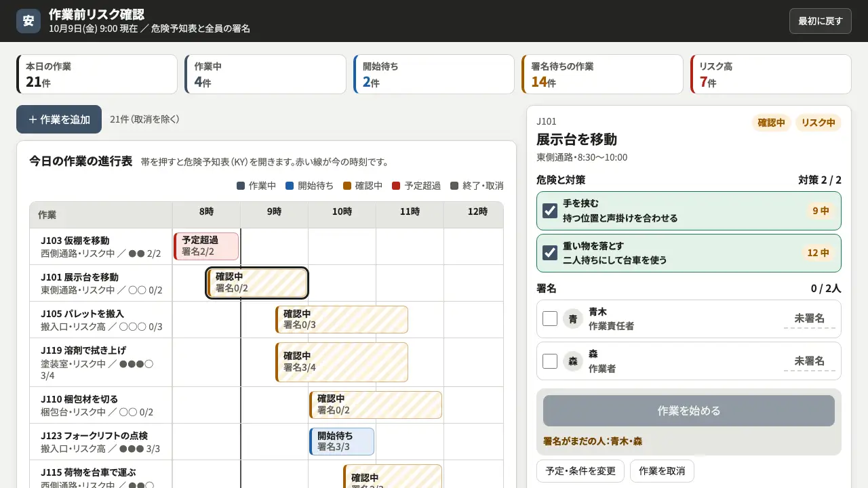Viewport: 868px width, 488px height.
Task: Click the 東側通路・8:30〜10:00 detail text
Action: (582, 157)
